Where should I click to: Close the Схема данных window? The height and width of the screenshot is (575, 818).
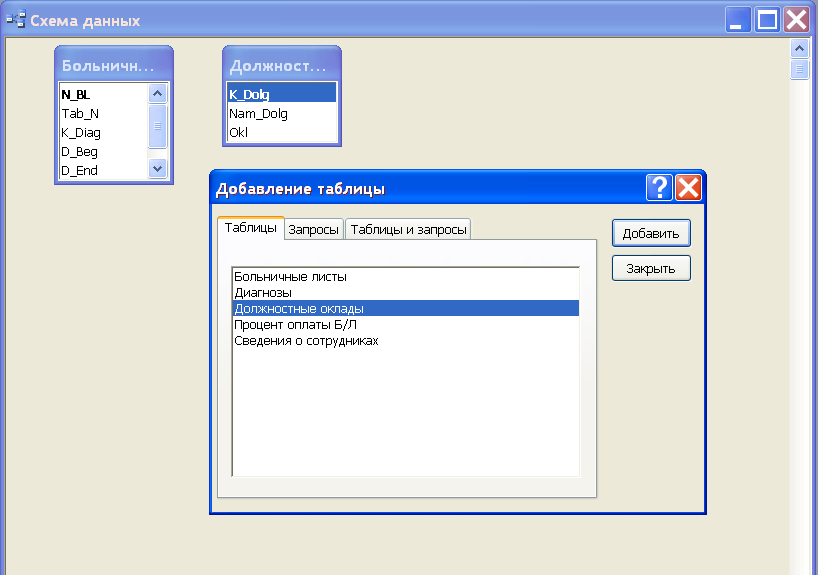pyautogui.click(x=797, y=20)
